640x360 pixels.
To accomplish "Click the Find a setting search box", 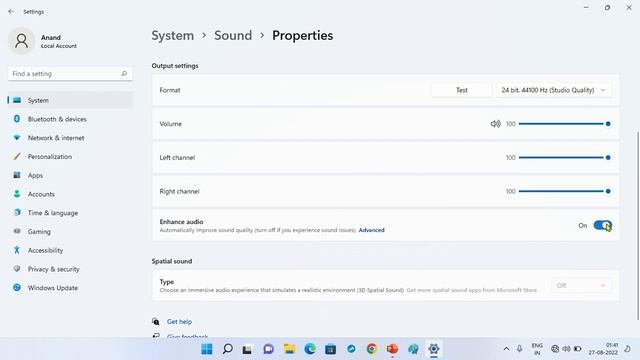I will pos(70,73).
